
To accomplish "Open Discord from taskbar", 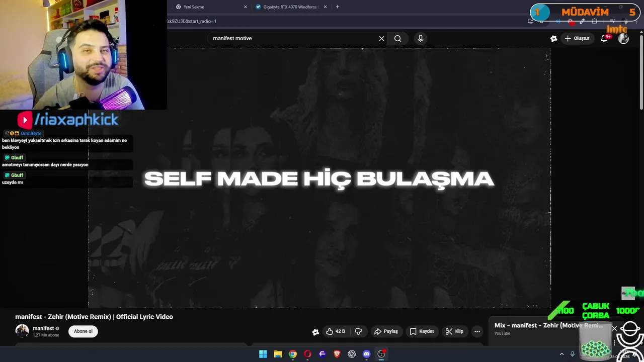I will 367,354.
